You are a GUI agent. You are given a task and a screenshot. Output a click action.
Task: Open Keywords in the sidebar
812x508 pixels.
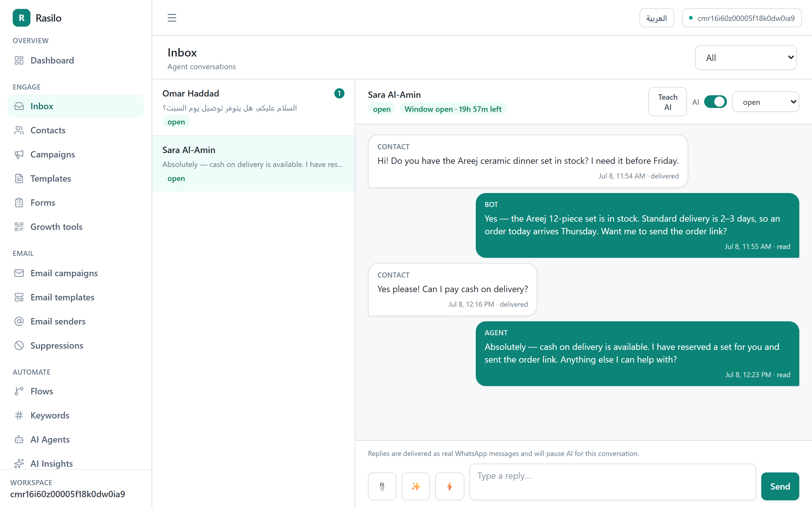tap(76, 415)
